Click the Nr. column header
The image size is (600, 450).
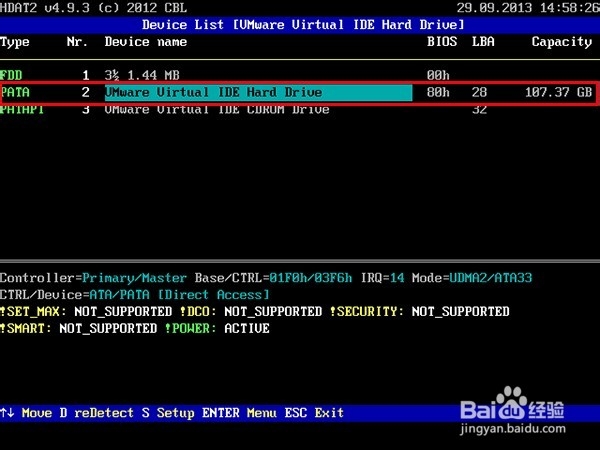(x=77, y=42)
